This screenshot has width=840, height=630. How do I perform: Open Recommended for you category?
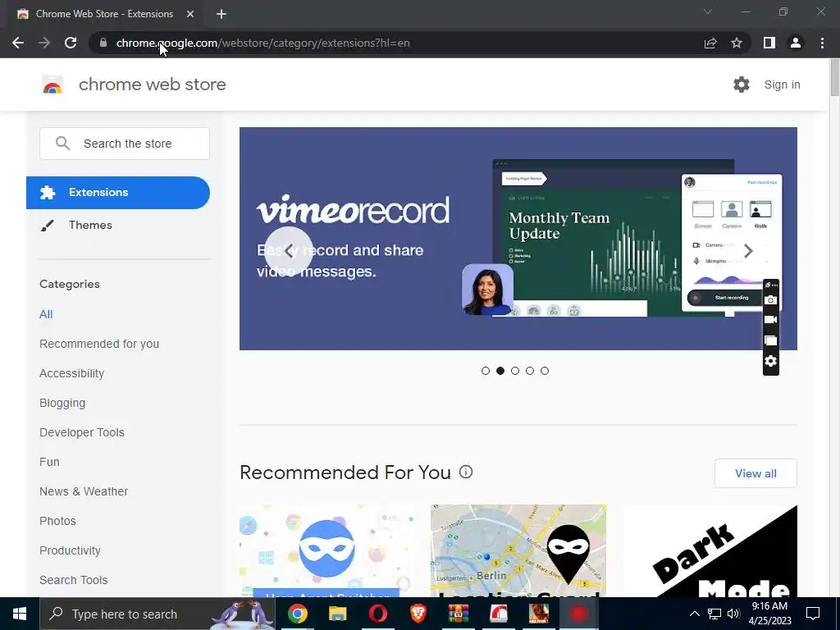[99, 344]
